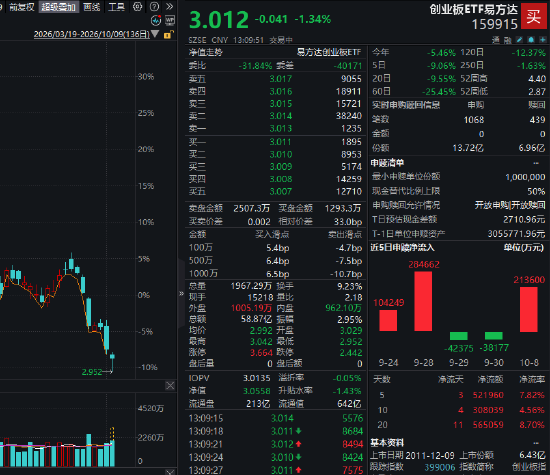The width and height of the screenshot is (550, 475).
Task: Click the trade tick at 13:09:21
Action: 276,444
